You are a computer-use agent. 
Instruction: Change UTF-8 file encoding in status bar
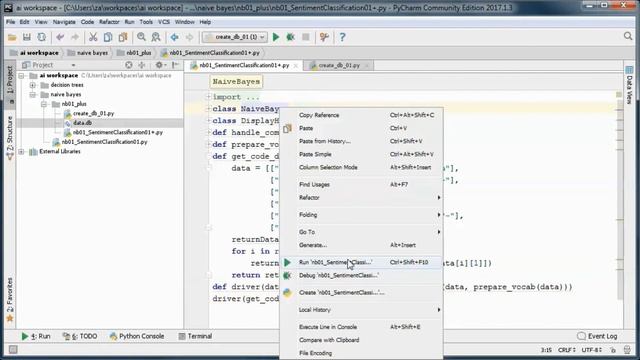tap(592, 350)
